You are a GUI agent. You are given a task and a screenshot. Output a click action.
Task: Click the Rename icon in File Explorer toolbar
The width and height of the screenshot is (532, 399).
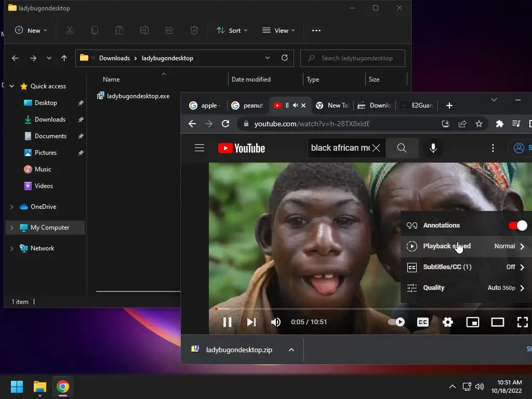click(144, 31)
